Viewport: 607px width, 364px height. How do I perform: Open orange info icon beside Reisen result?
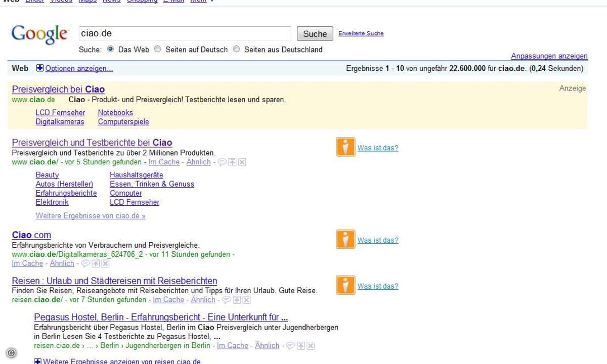tap(345, 285)
